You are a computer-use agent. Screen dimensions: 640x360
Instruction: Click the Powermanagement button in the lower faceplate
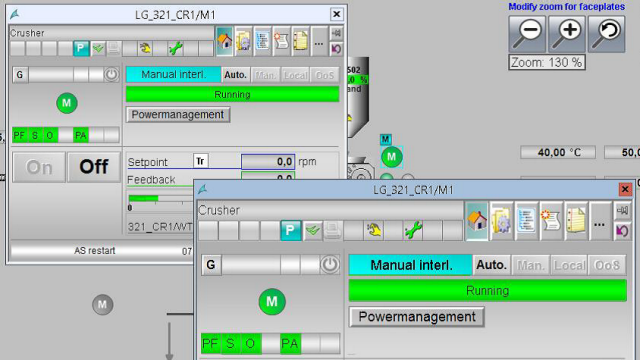point(417,317)
